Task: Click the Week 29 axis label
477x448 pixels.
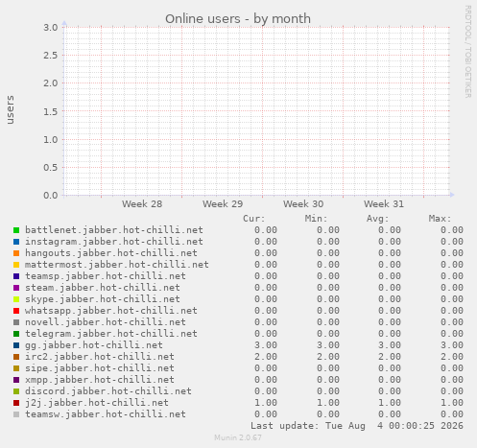Action: 223,204
